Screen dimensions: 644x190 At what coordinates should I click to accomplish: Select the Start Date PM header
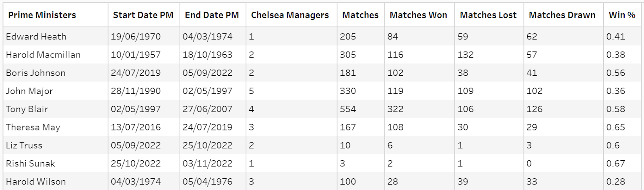click(x=143, y=15)
